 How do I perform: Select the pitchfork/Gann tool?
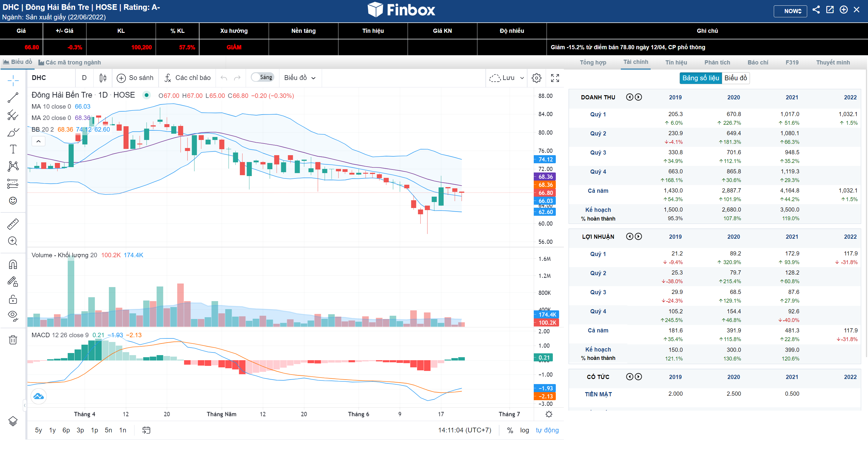click(13, 115)
